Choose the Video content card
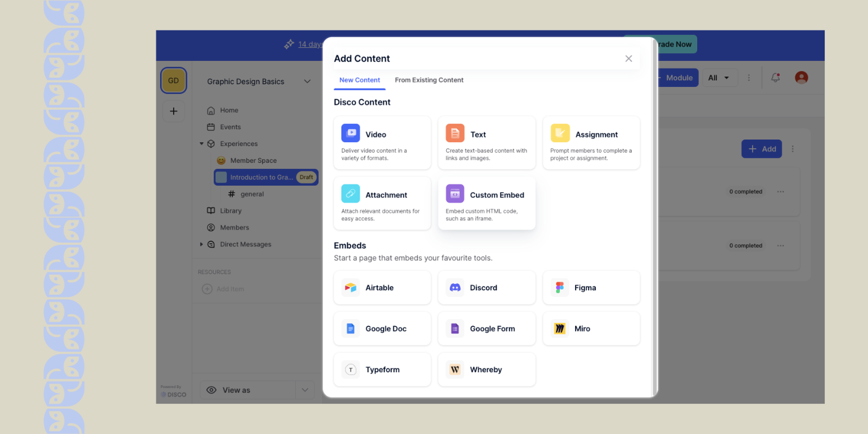The image size is (868, 434). (382, 143)
